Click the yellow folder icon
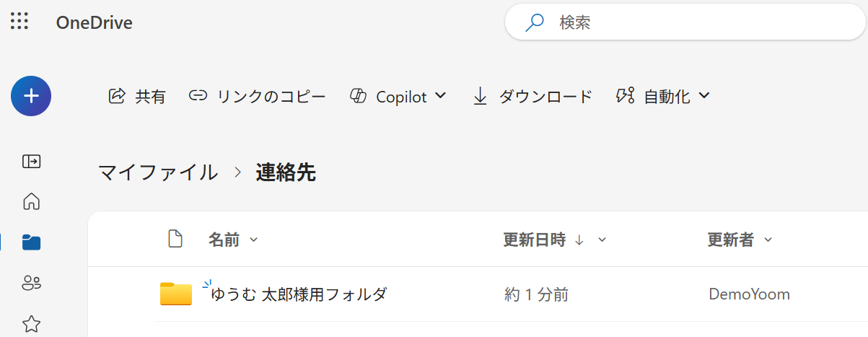The height and width of the screenshot is (337, 868). click(176, 294)
